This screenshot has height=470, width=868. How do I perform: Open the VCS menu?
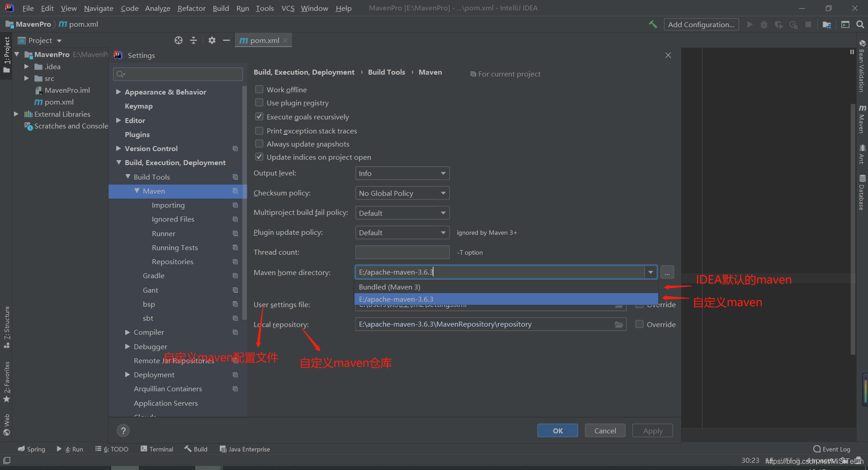[x=288, y=8]
